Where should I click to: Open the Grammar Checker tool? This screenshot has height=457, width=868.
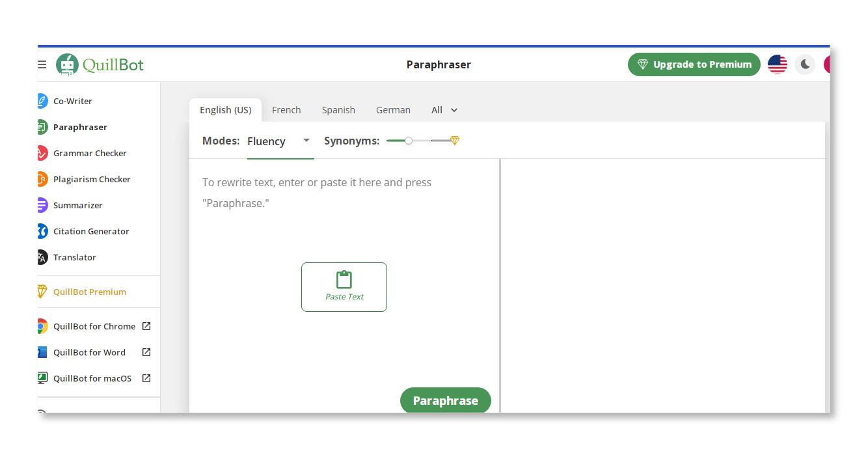tap(90, 153)
